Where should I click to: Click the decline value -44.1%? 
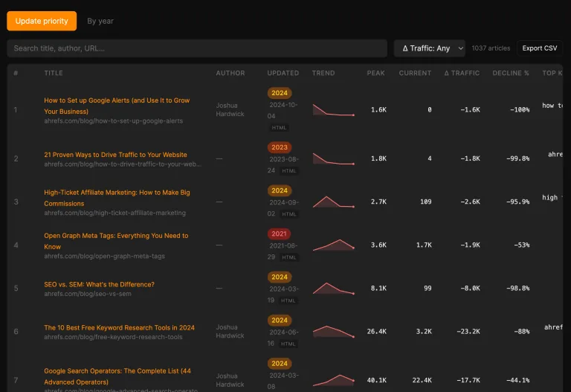(517, 380)
